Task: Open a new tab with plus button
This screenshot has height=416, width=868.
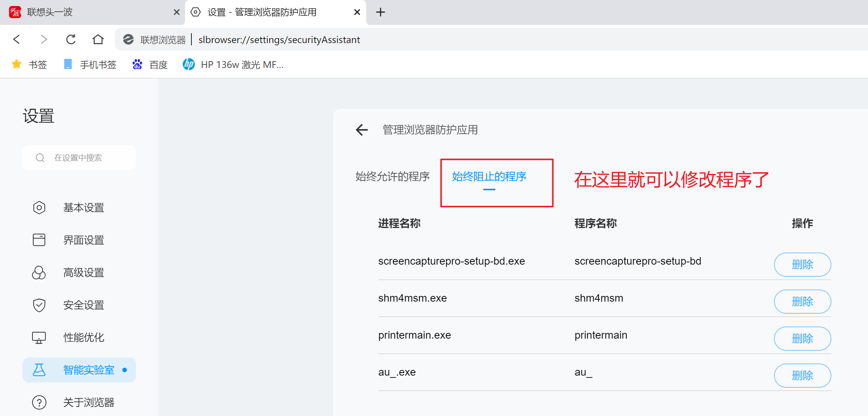Action: pyautogui.click(x=381, y=12)
